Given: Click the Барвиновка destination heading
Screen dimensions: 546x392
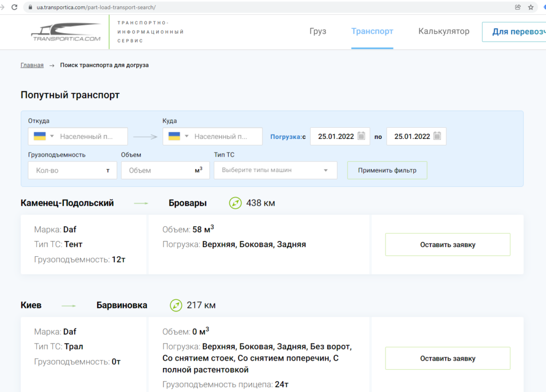Looking at the screenshot, I should (x=122, y=305).
